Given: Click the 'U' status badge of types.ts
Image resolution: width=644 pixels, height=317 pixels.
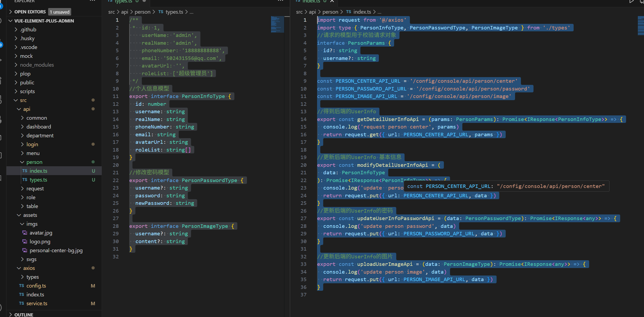Looking at the screenshot, I should point(93,180).
